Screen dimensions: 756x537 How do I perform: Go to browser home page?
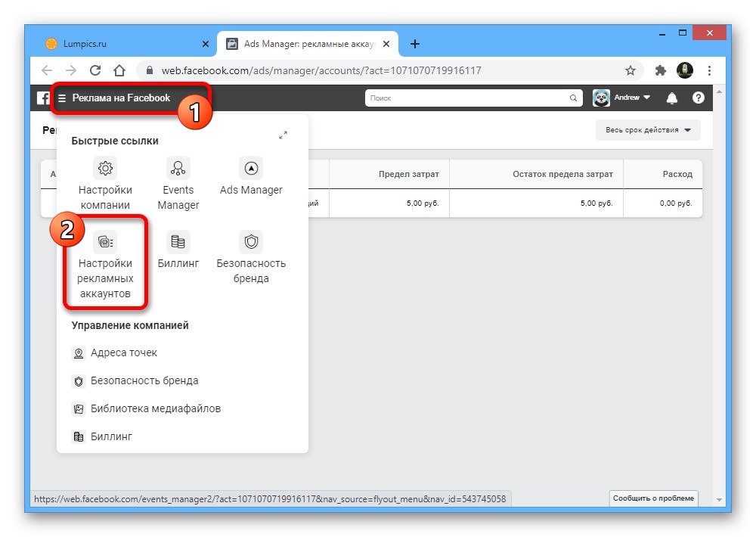[119, 70]
